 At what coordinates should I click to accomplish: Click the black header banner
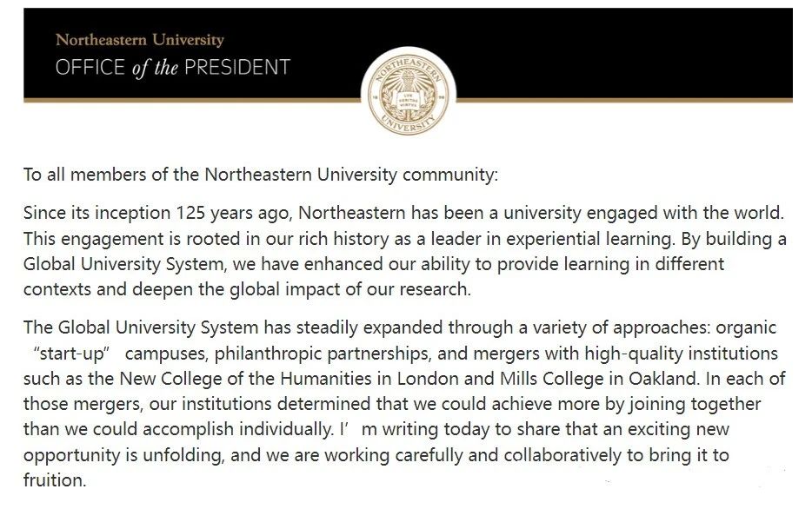(x=408, y=53)
